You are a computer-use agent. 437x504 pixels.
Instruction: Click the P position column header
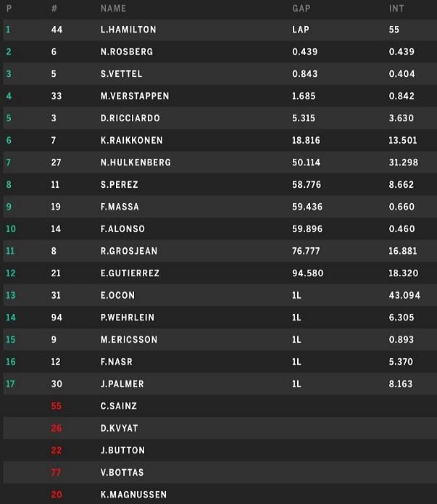tap(8, 9)
